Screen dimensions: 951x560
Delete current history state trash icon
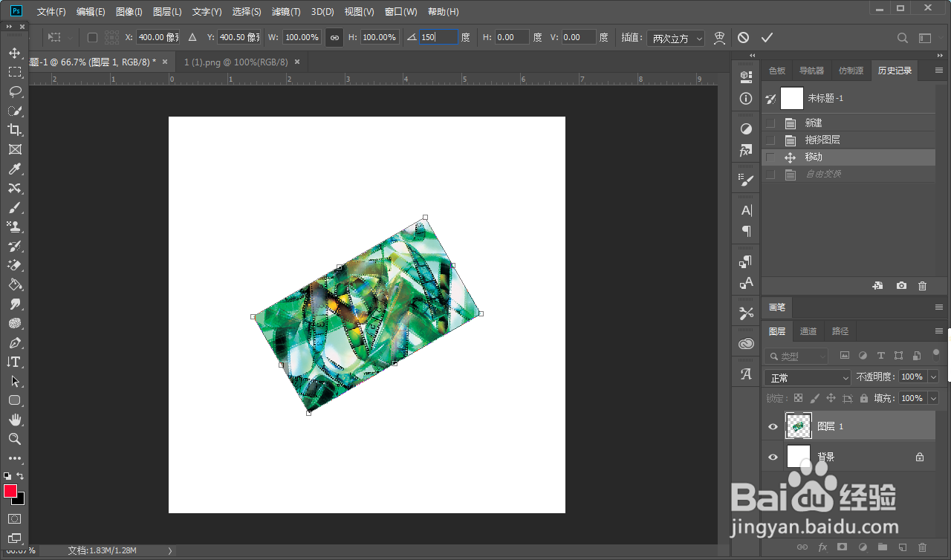(923, 286)
